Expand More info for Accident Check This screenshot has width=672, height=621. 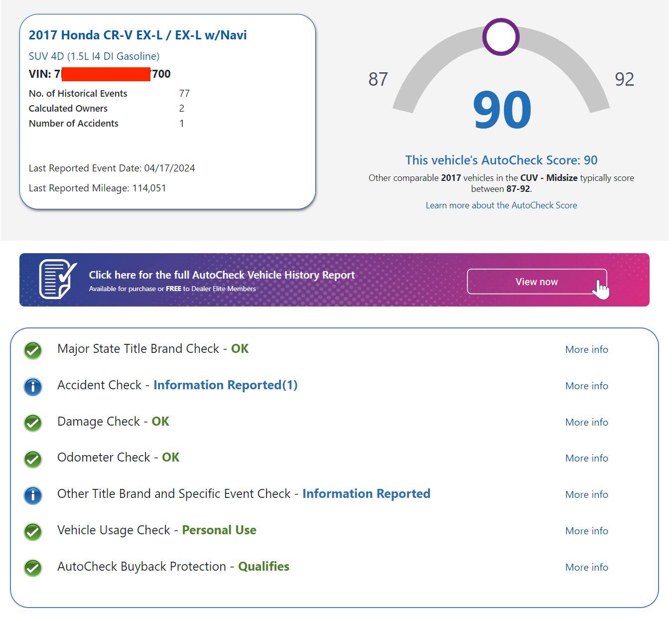[x=586, y=386]
